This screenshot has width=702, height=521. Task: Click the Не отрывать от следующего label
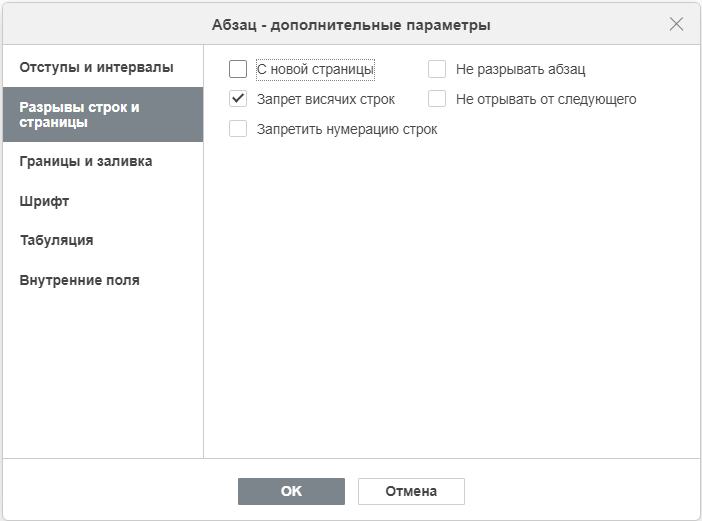click(546, 99)
